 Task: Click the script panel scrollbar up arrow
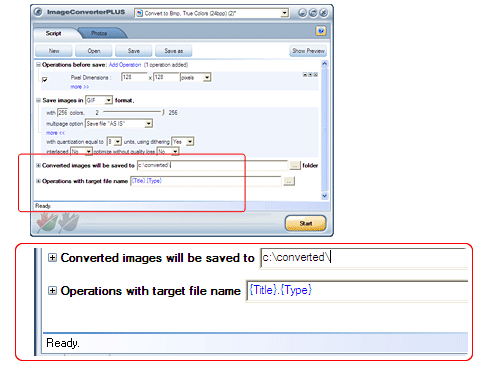(x=325, y=64)
